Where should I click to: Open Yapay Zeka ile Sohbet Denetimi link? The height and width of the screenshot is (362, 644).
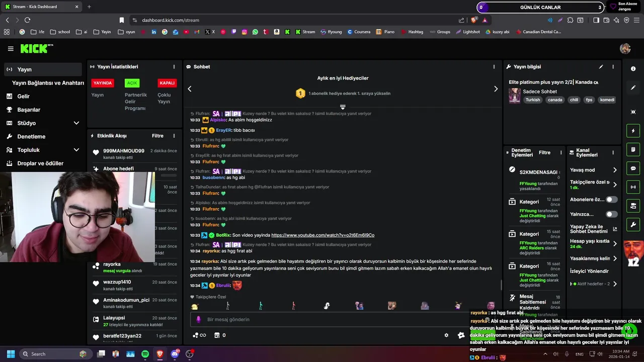pyautogui.click(x=593, y=229)
